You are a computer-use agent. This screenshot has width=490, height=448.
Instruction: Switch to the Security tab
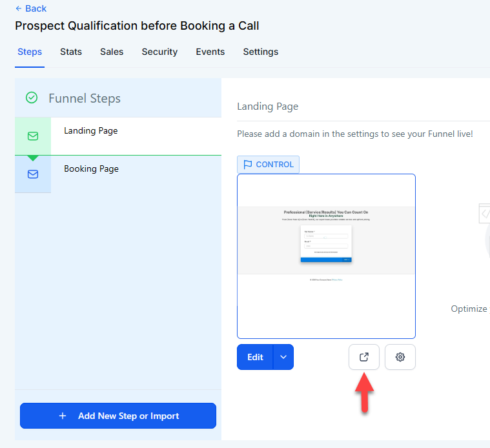(x=159, y=52)
